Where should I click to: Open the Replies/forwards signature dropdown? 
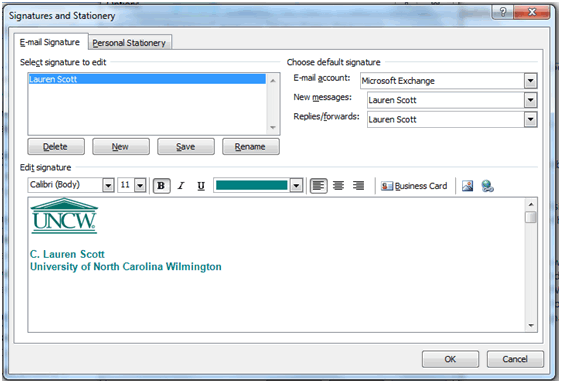[531, 120]
